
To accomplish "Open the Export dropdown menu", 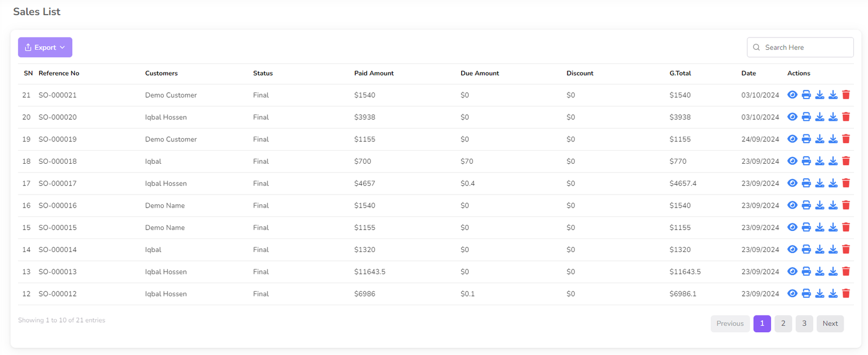I will tap(45, 48).
